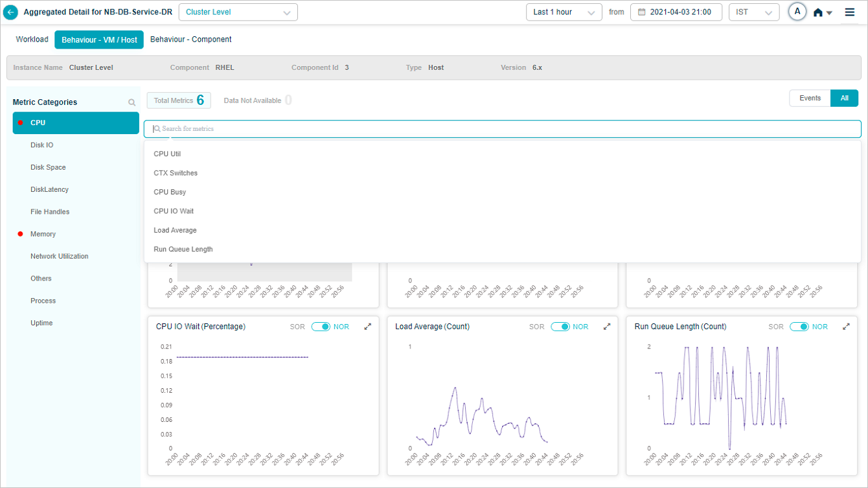Open the hamburger menu icon
Image resolution: width=868 pixels, height=488 pixels.
click(x=850, y=12)
